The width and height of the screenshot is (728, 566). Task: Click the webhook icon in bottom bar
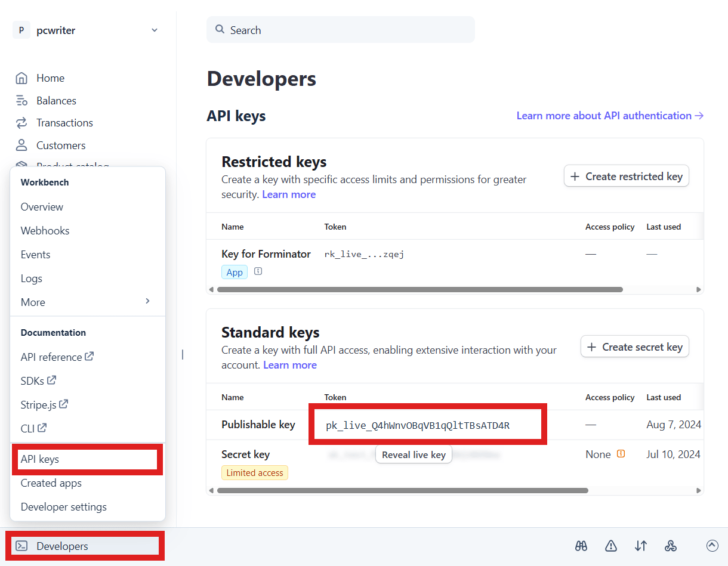coord(670,546)
